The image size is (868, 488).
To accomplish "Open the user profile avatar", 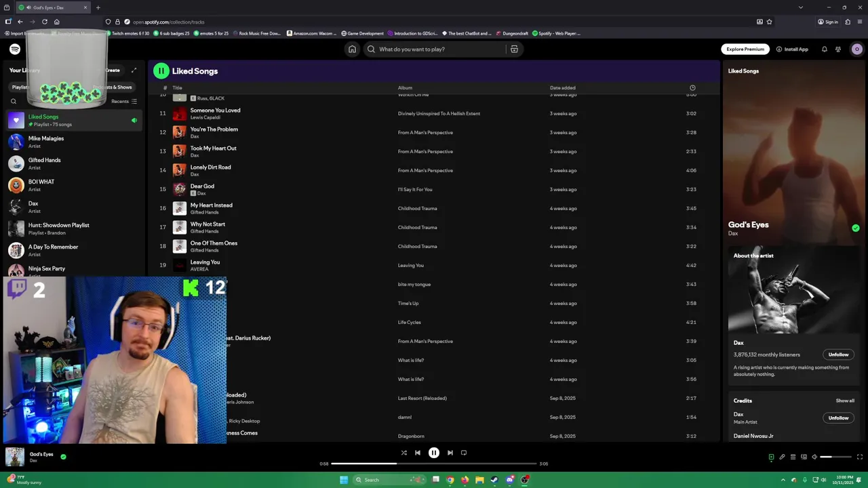I will click(856, 49).
